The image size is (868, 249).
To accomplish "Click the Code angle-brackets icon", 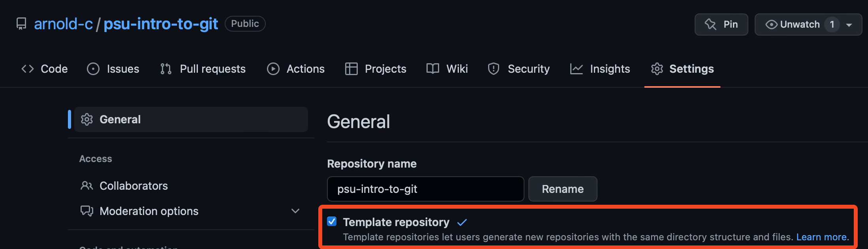I will pyautogui.click(x=28, y=69).
